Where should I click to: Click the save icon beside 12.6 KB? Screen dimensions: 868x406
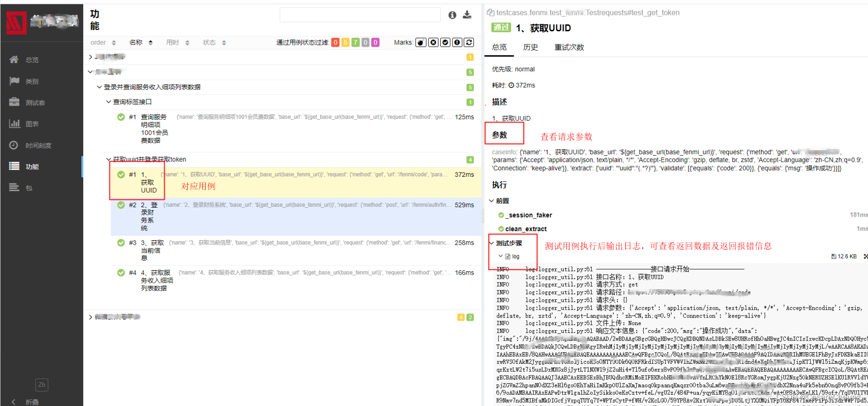pos(833,256)
